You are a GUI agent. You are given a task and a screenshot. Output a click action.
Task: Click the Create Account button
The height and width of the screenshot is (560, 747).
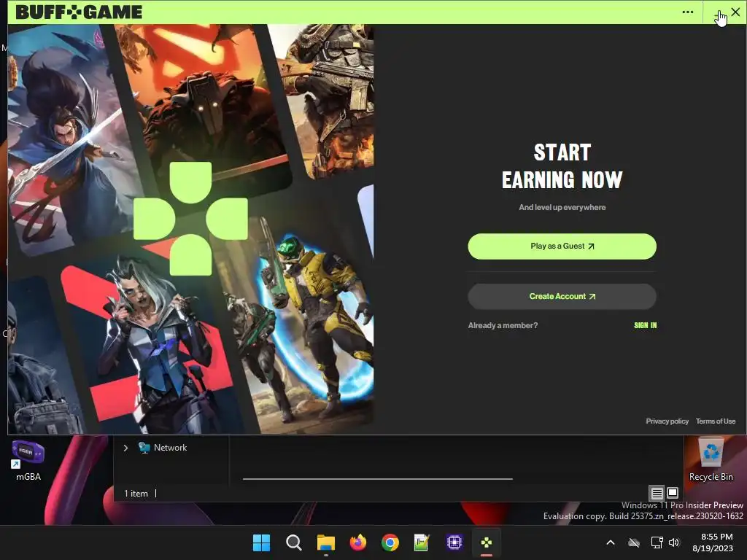pyautogui.click(x=562, y=296)
